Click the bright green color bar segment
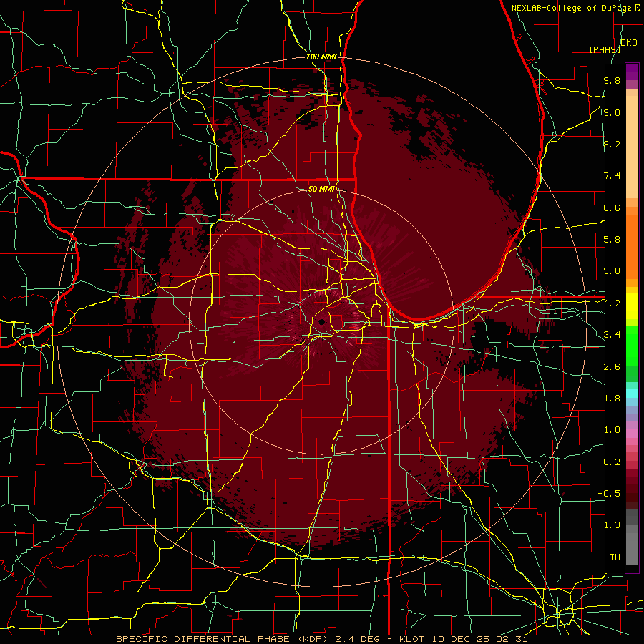The image size is (644, 644). pos(632,346)
